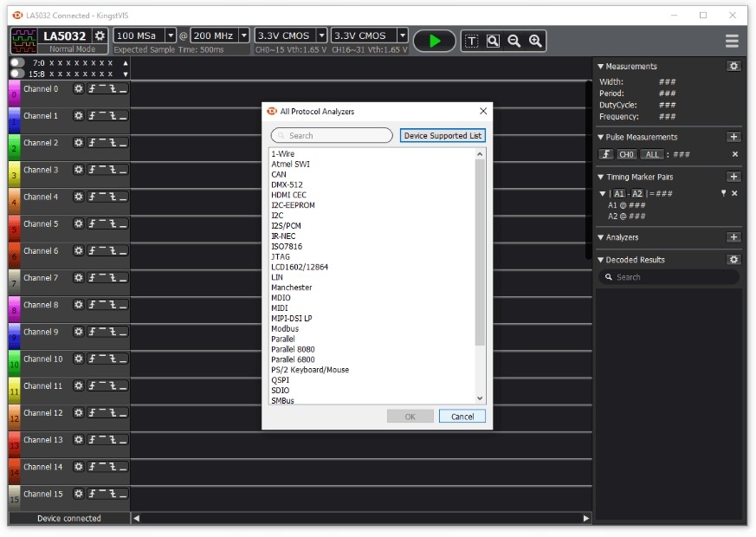
Task: Open CH16~31 3.3V CMOS threshold dropdown
Action: point(402,36)
